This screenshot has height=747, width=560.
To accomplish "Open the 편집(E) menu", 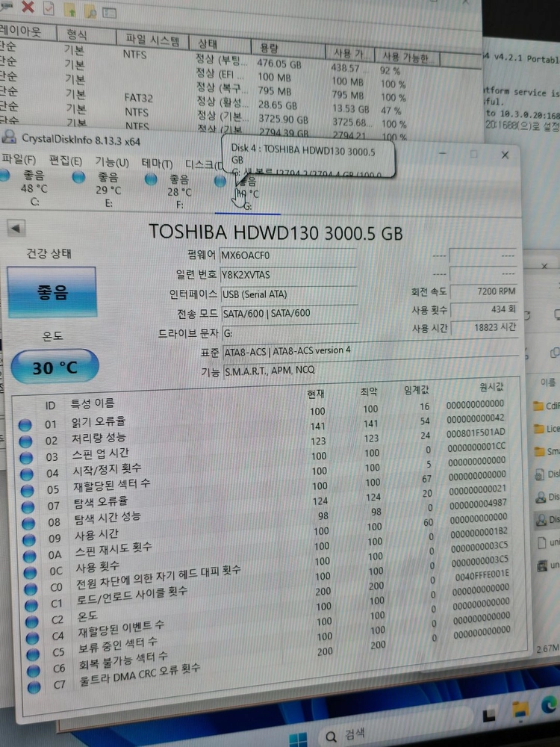I will 65,161.
